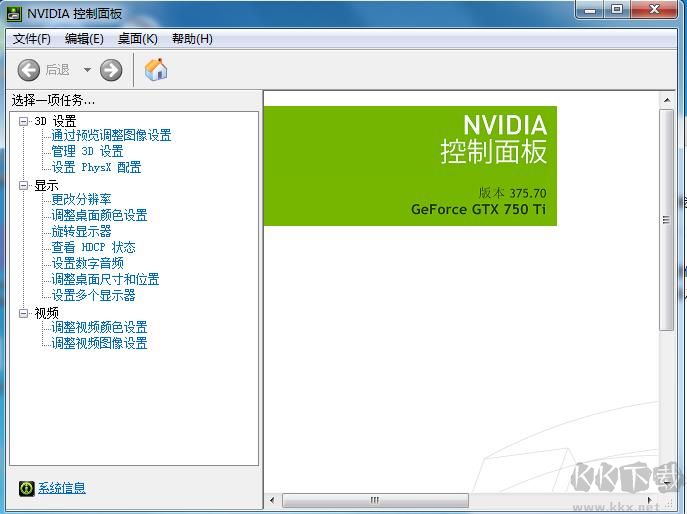Screen dimensions: 687x514
Task: Select 调整视频颜色设置
Action: [99, 327]
